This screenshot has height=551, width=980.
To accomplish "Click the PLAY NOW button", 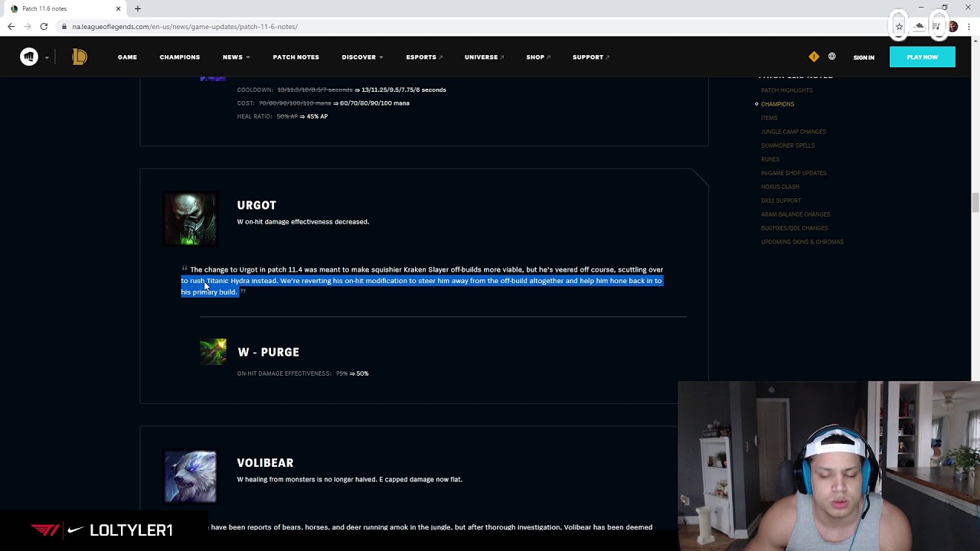I will (922, 57).
